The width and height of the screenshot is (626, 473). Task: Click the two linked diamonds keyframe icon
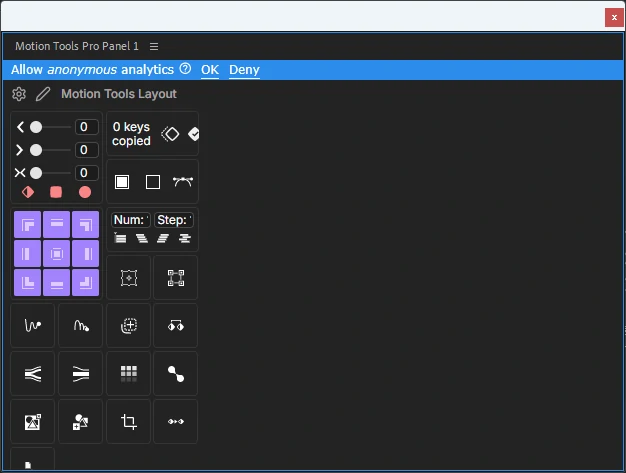176,326
